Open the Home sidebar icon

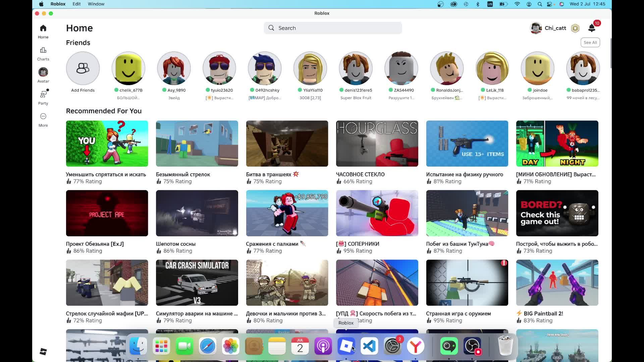(x=43, y=28)
